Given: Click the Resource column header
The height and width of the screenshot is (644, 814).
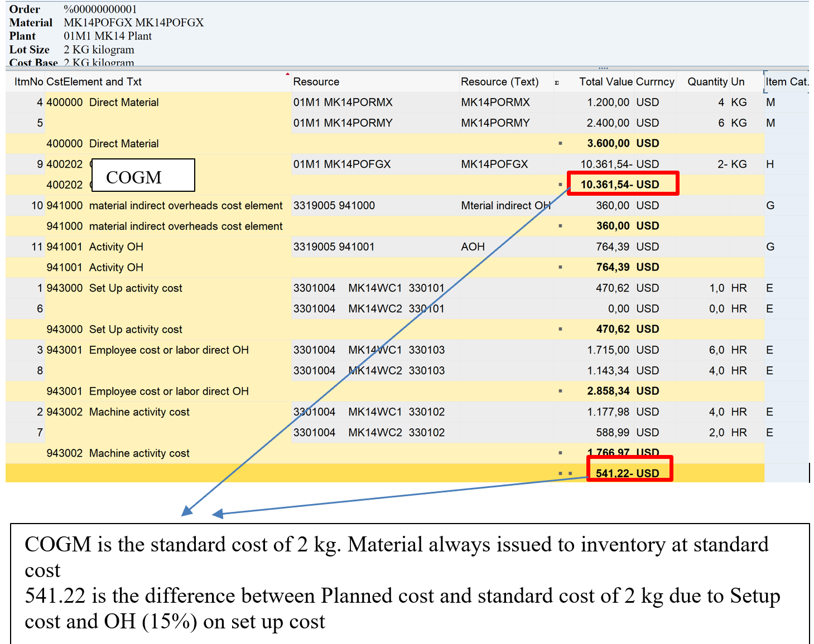Looking at the screenshot, I should (316, 82).
